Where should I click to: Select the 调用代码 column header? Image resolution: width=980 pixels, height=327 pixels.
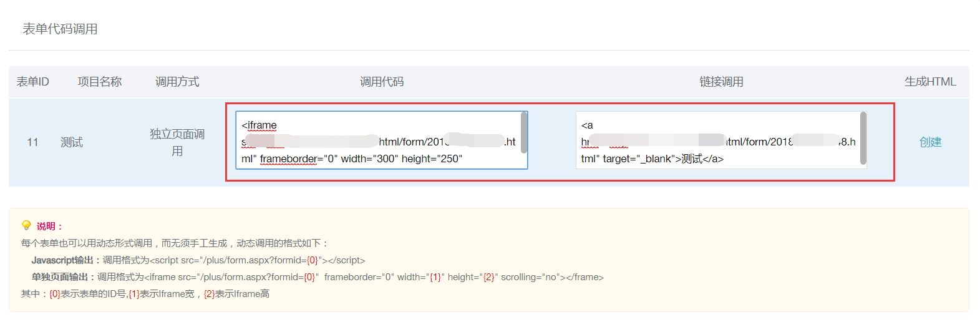pyautogui.click(x=382, y=82)
